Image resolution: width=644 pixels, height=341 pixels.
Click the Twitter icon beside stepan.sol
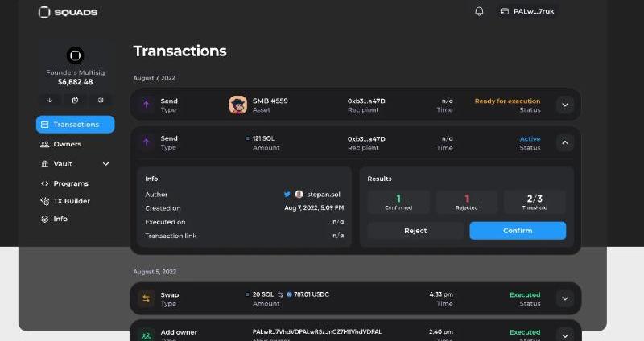287,195
